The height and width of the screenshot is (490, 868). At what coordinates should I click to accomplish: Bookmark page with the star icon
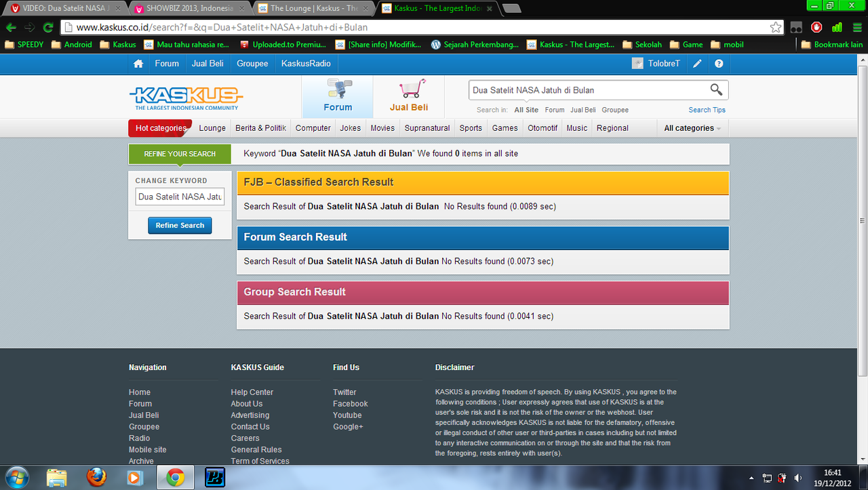pyautogui.click(x=776, y=28)
